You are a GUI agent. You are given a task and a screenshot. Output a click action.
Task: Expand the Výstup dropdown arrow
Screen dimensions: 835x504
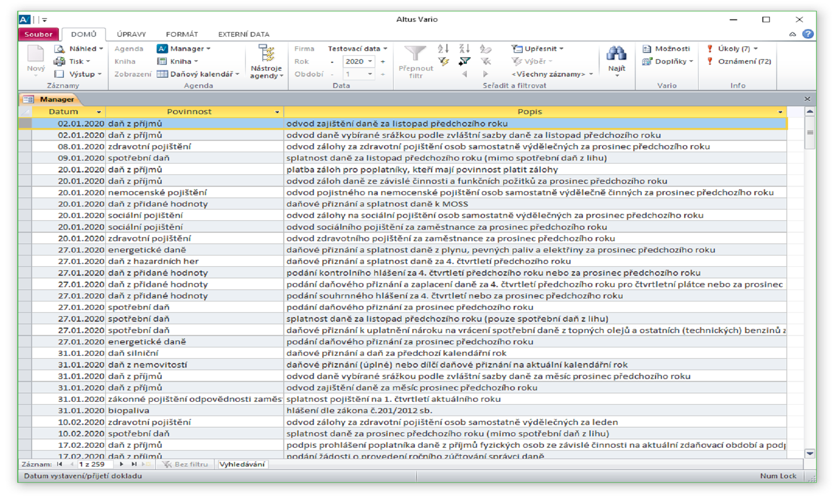(99, 74)
